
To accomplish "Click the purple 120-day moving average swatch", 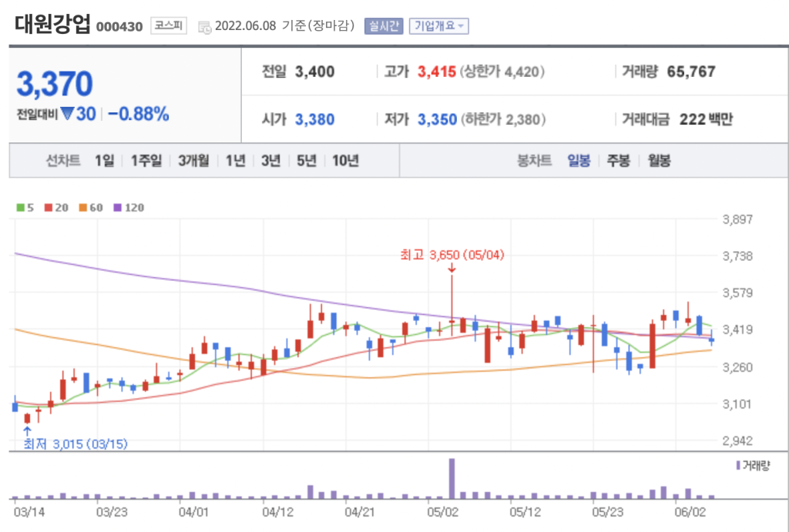I will point(117,208).
